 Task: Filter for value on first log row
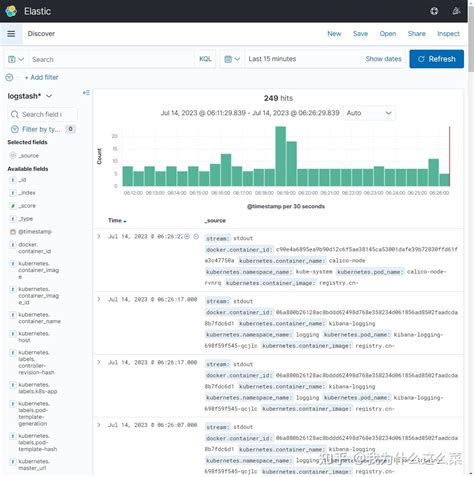pos(187,236)
